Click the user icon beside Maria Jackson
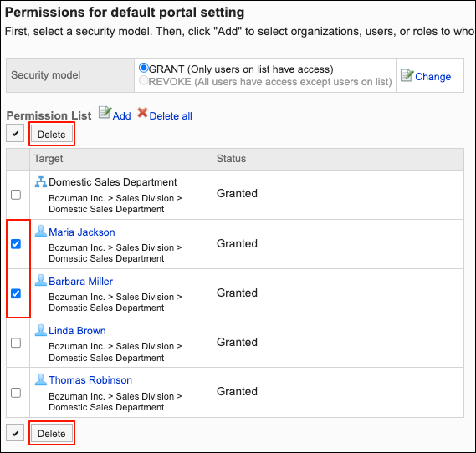Screen dimensions: 476x453 41,231
